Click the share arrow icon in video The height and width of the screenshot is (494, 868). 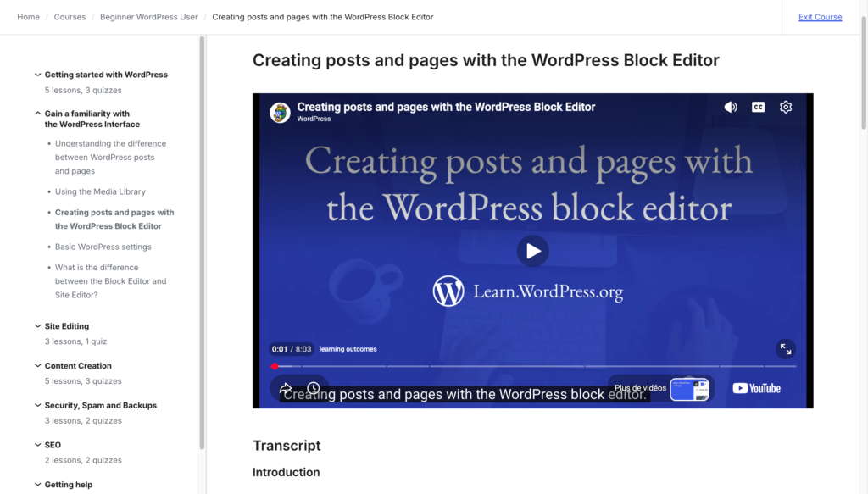tap(286, 388)
